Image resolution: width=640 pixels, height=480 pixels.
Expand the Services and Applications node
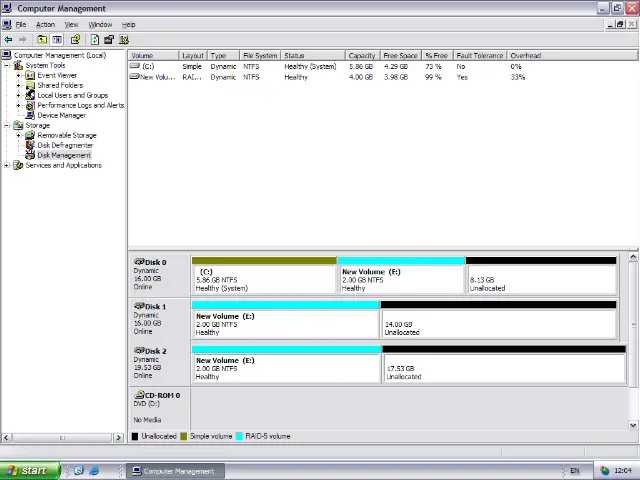pyautogui.click(x=7, y=165)
